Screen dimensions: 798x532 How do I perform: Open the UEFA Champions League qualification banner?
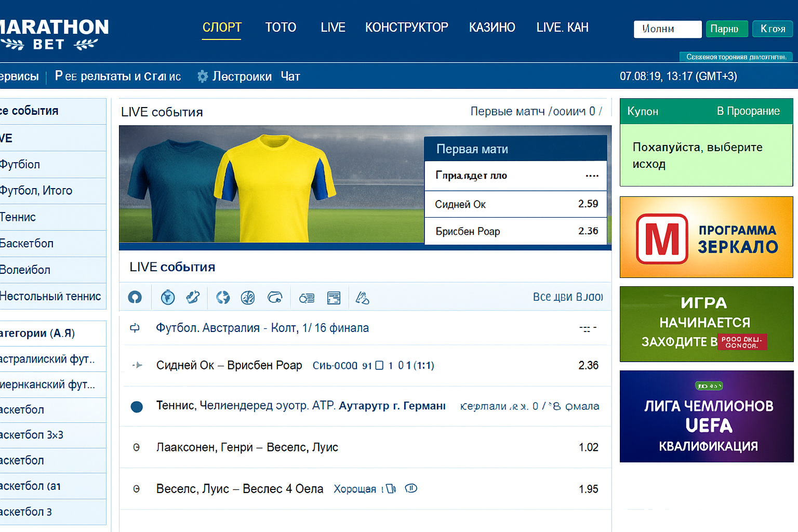pyautogui.click(x=706, y=416)
